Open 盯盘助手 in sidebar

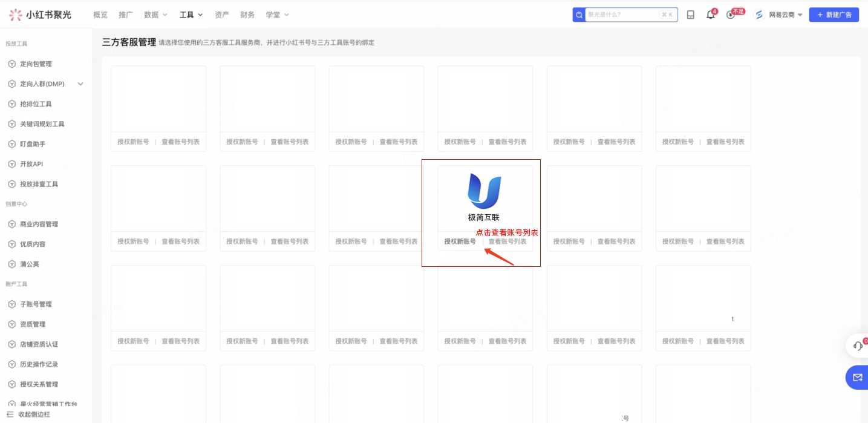point(33,144)
